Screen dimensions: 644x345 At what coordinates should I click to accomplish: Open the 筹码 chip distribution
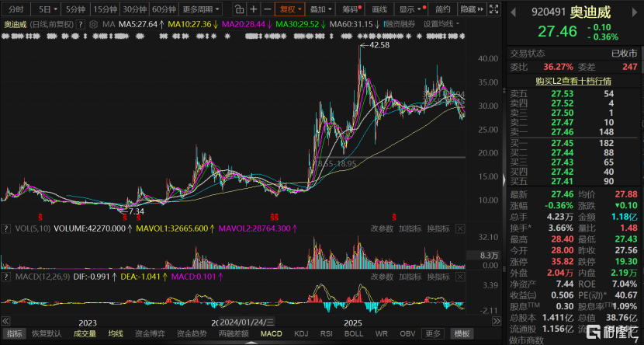click(x=351, y=9)
